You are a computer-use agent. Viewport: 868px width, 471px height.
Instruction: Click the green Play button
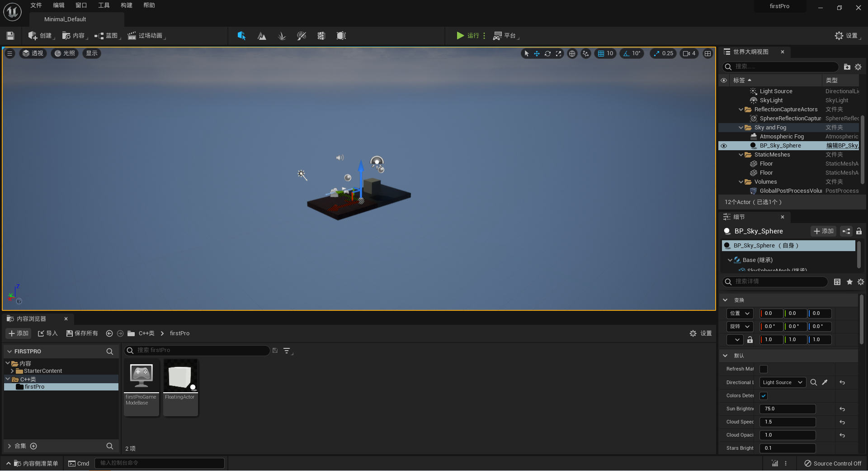tap(460, 36)
